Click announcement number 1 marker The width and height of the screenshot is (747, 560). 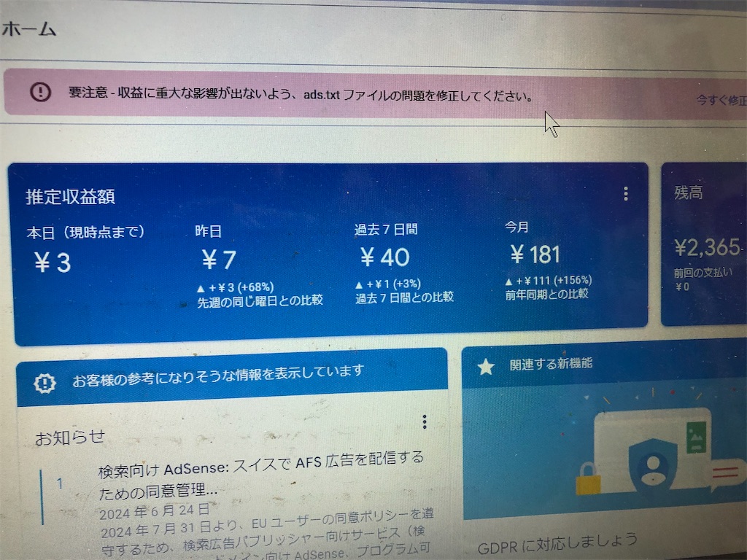(60, 484)
